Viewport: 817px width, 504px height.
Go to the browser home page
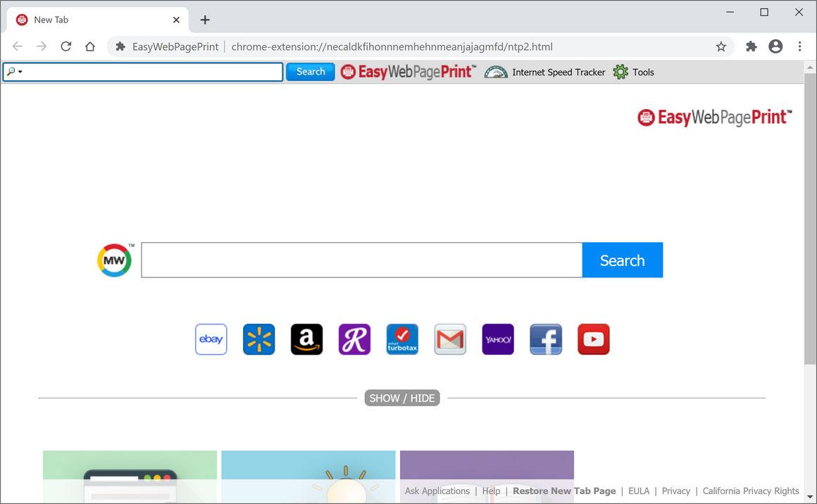click(90, 46)
